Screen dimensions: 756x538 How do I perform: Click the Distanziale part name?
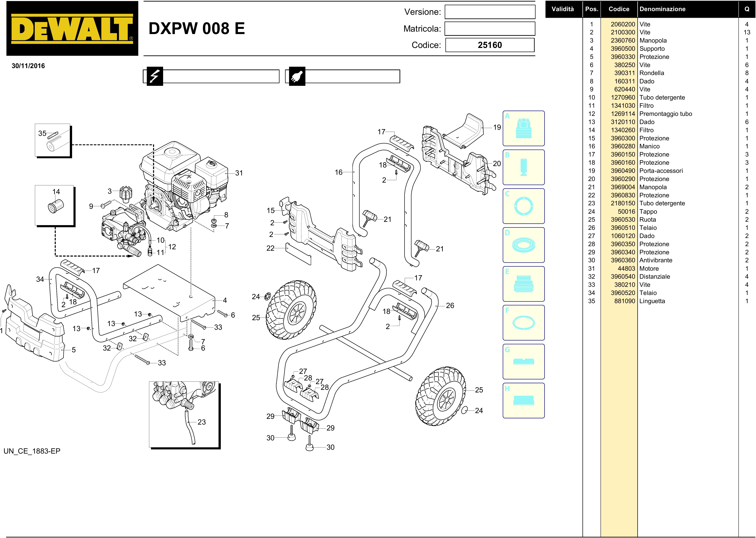[x=655, y=276]
